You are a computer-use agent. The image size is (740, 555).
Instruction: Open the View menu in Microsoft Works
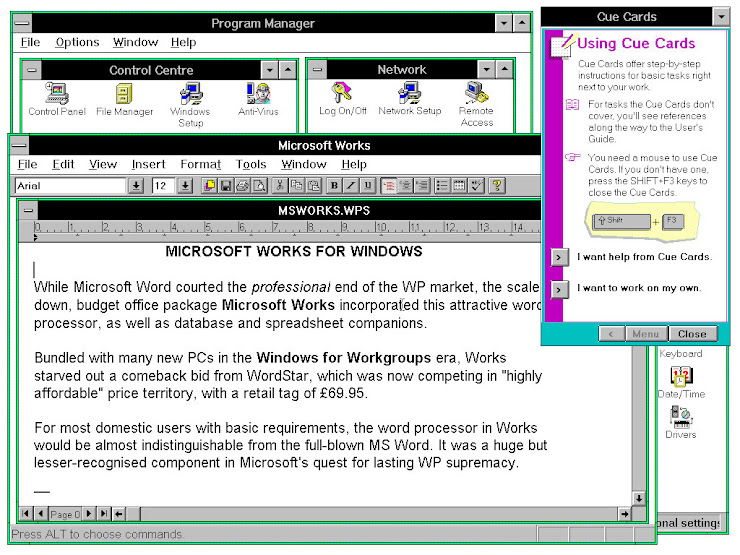pyautogui.click(x=103, y=164)
